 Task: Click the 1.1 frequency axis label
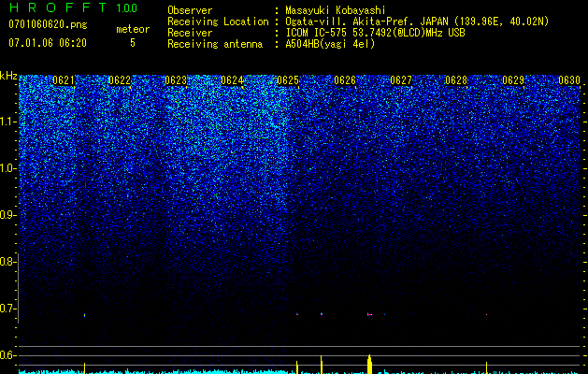8,122
